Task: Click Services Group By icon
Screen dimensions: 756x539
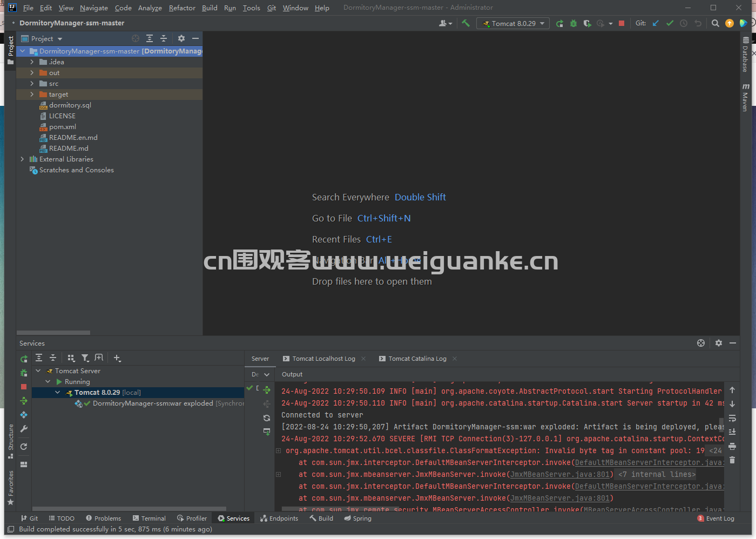Action: [x=71, y=358]
